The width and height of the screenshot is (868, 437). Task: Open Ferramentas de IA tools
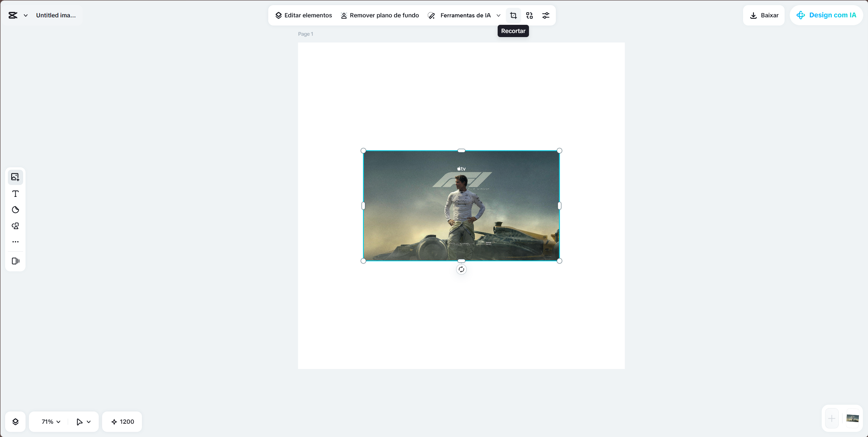[459, 15]
